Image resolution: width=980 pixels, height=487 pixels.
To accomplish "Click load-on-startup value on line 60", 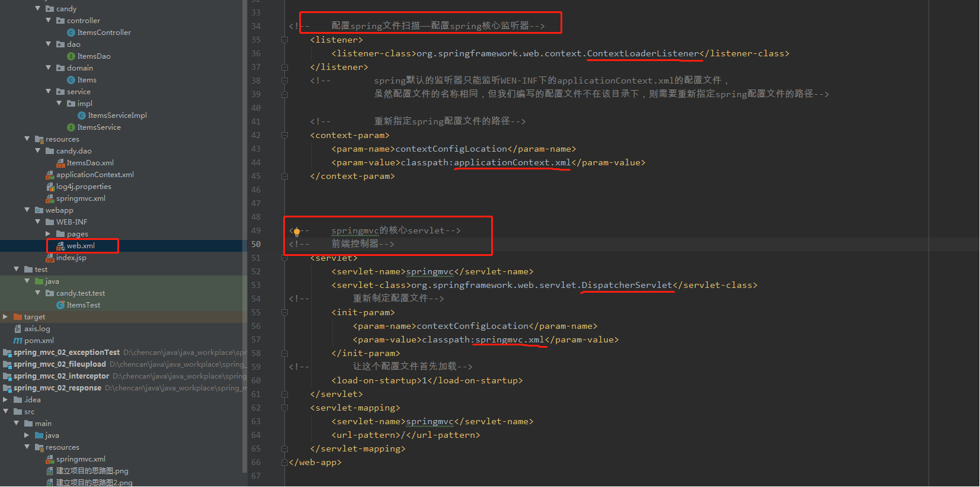I will pos(424,380).
